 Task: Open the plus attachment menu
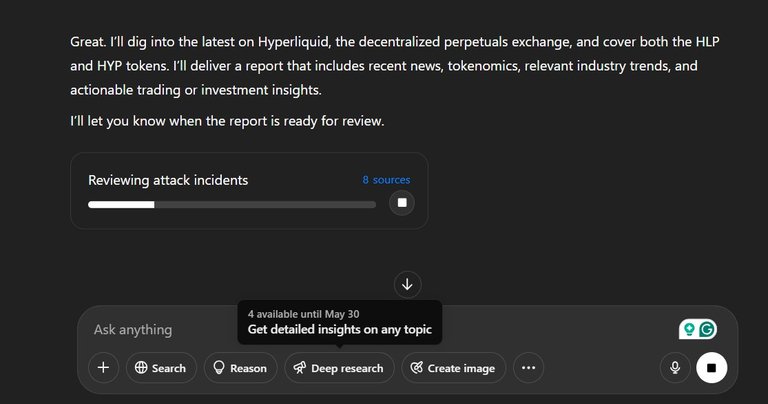103,367
